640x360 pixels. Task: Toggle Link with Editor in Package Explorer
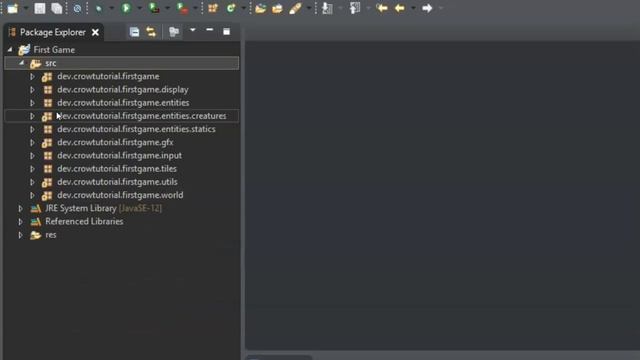pyautogui.click(x=151, y=32)
